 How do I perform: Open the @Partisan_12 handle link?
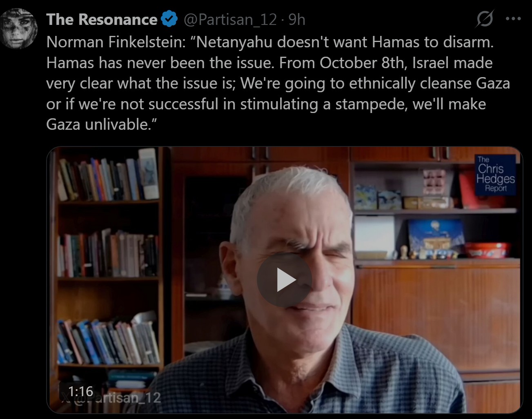pyautogui.click(x=230, y=20)
